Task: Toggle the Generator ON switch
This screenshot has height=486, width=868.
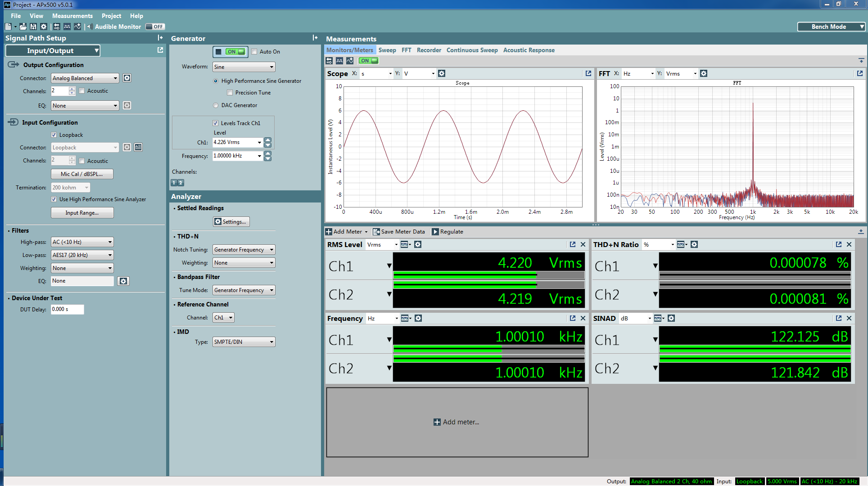Action: click(230, 51)
